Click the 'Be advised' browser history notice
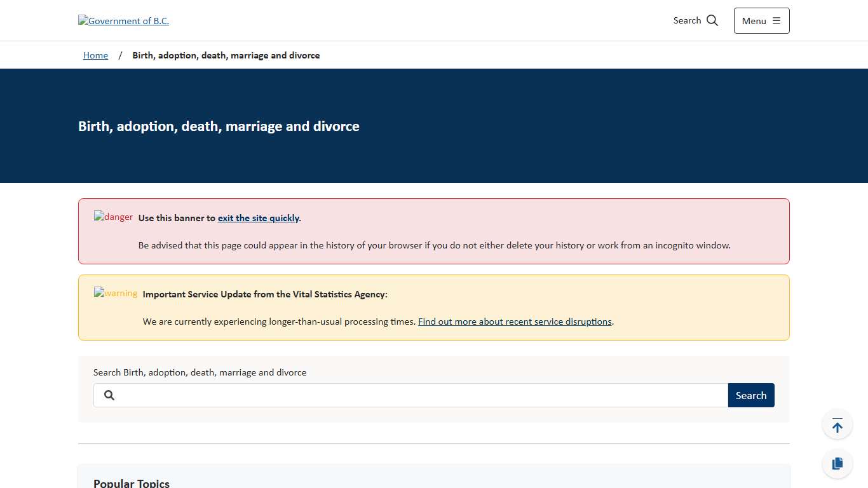868x488 pixels. point(434,245)
